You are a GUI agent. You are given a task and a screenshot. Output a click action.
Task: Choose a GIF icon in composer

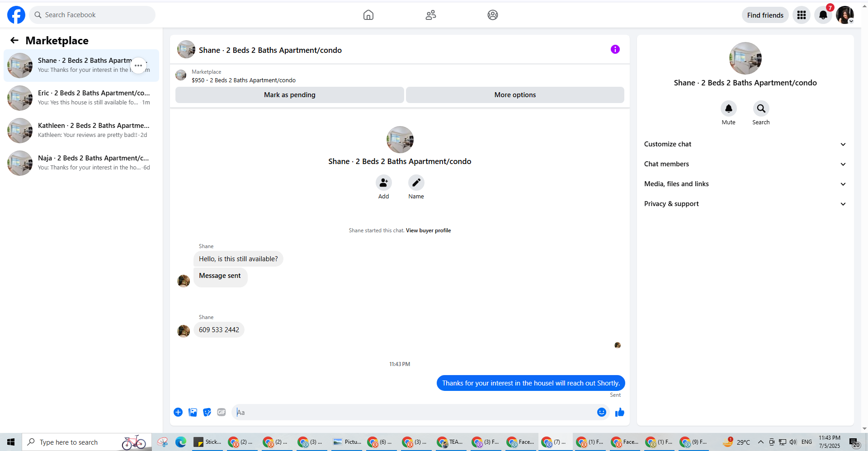pos(222,412)
